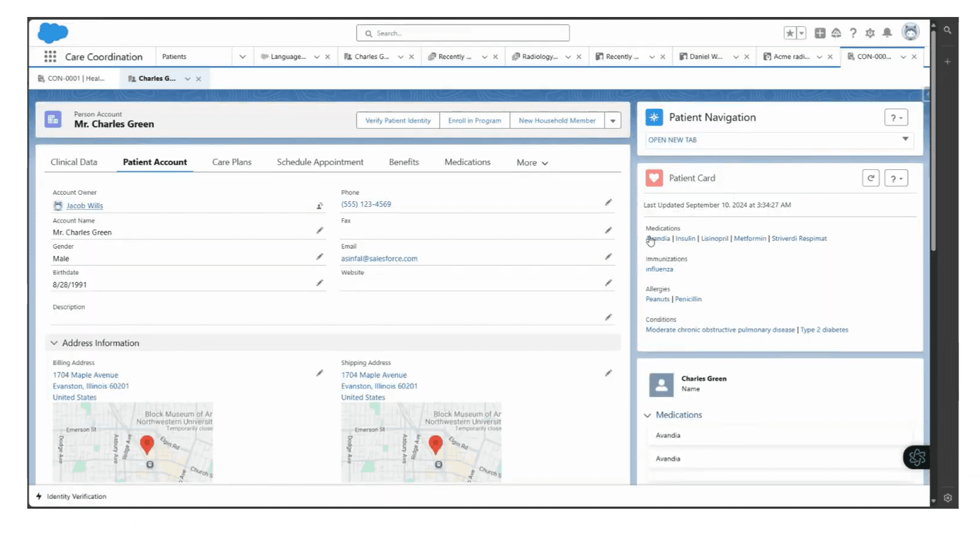Screen dimensions: 980x533
Task: Refresh the Patient Card panel
Action: [x=870, y=178]
